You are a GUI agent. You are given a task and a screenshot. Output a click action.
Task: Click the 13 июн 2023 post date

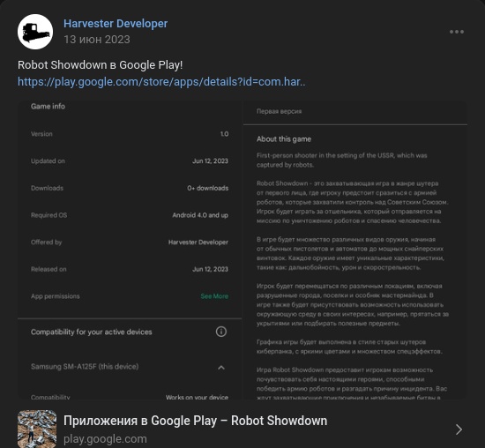coord(97,40)
